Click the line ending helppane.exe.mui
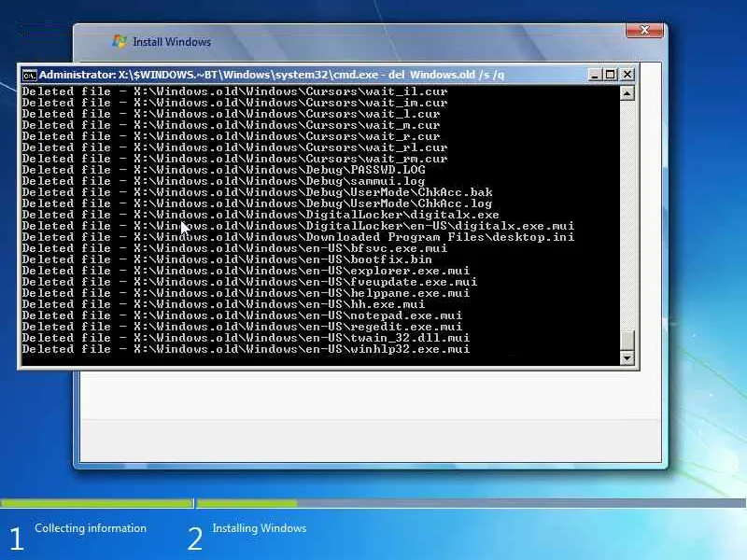 [246, 293]
